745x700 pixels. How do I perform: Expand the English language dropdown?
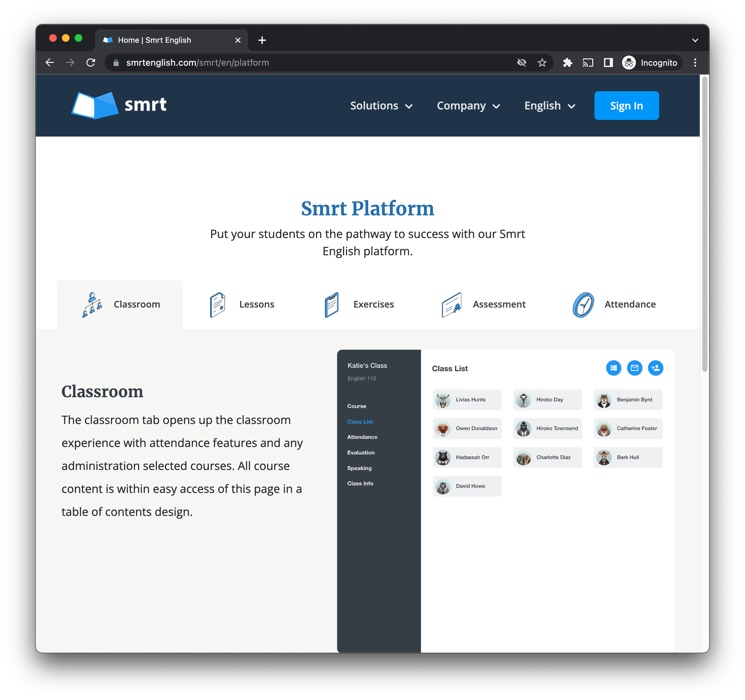pos(550,106)
